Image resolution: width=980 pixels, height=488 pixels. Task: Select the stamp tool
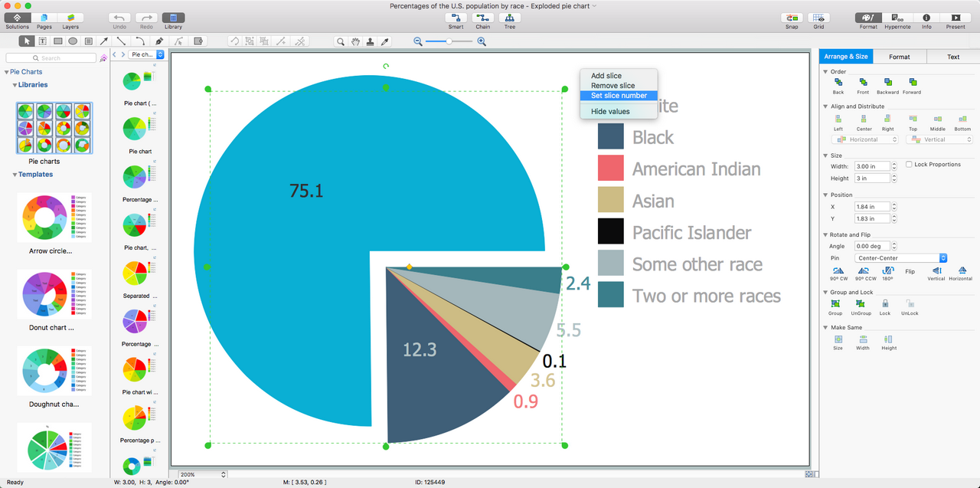pos(371,41)
